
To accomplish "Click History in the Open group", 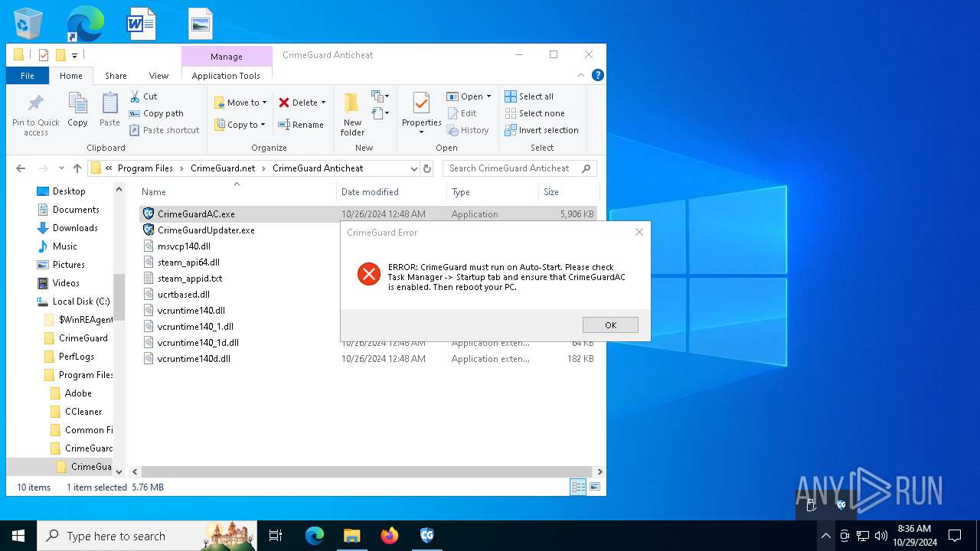I will point(468,130).
